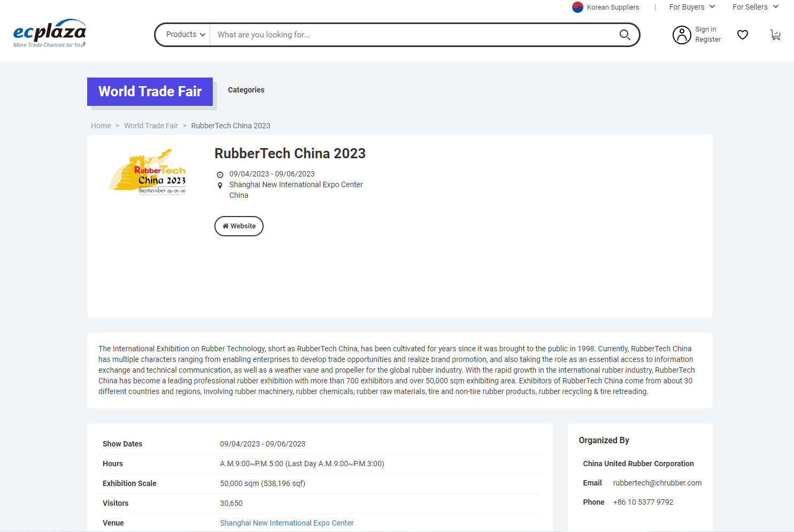Open the World Trade Fair banner tab
Image resolution: width=794 pixels, height=532 pixels.
tap(150, 91)
